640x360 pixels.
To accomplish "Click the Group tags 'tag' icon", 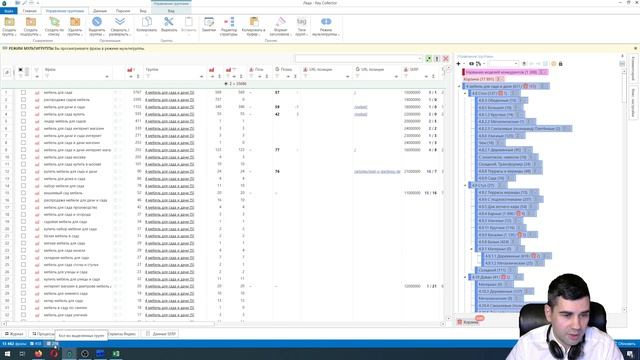I will click(x=301, y=22).
